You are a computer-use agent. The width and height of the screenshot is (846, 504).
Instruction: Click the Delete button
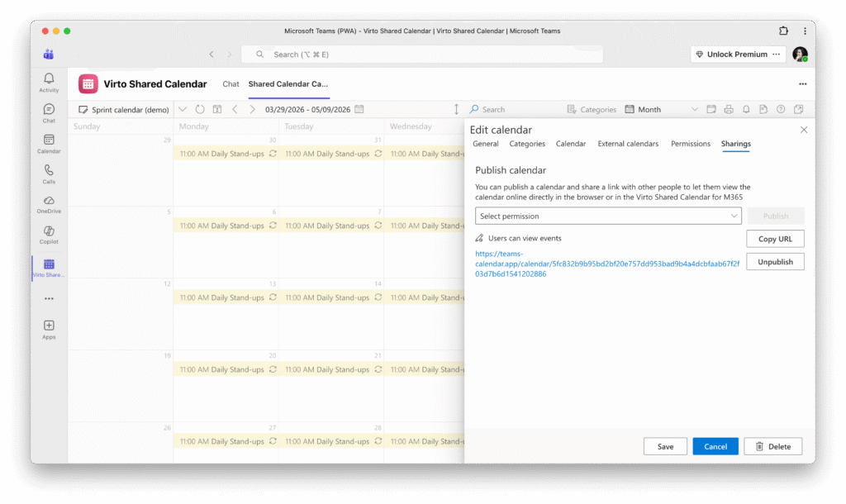coord(773,446)
